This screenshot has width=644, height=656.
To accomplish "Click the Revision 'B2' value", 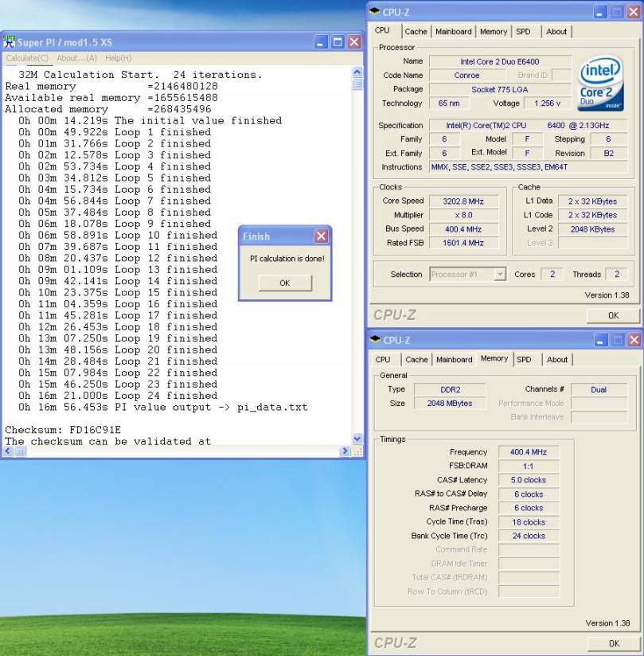I will point(609,154).
